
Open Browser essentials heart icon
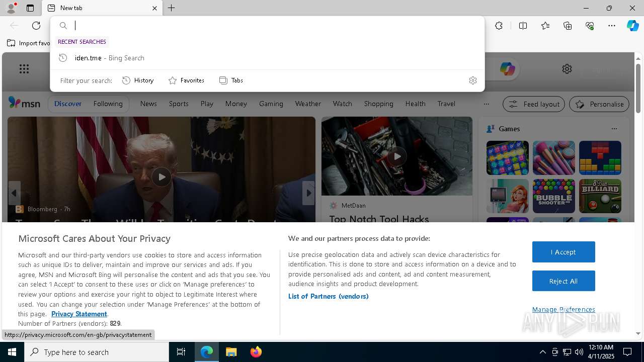[x=590, y=26]
